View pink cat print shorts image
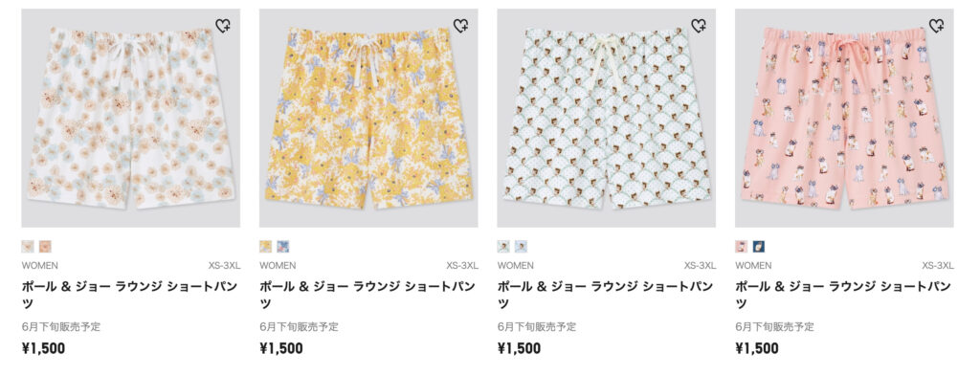Screen dimensions: 980x375 [844, 118]
